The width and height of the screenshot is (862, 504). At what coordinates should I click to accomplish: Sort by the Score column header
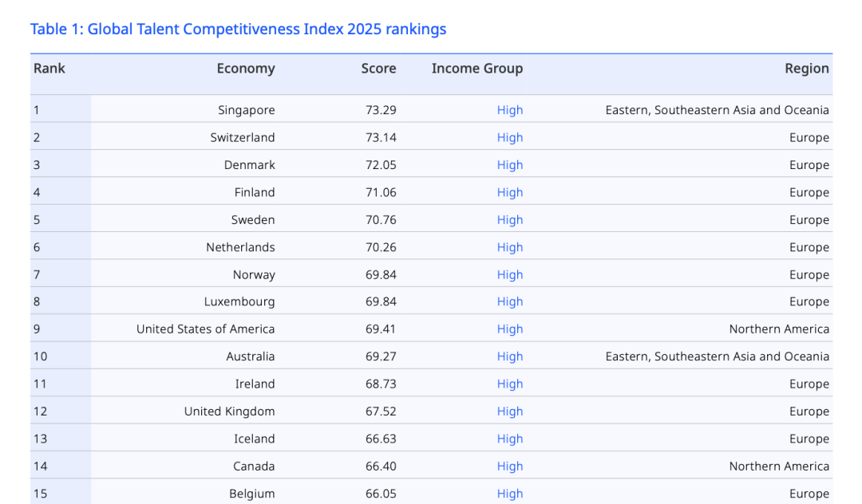point(378,69)
